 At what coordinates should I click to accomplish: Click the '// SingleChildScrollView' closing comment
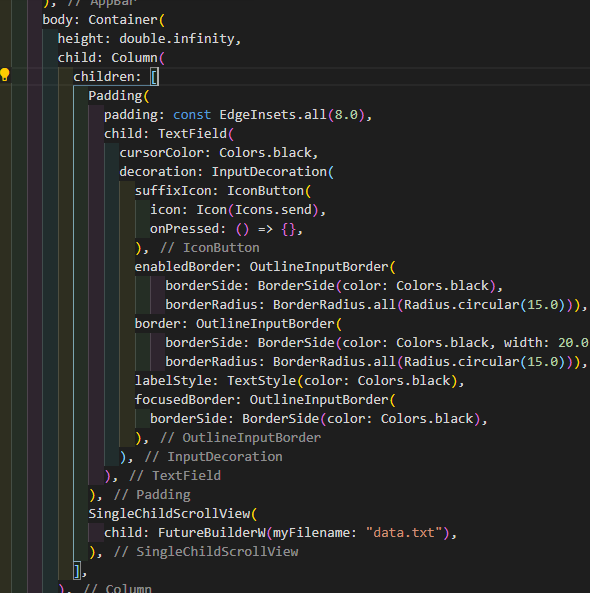click(x=206, y=551)
